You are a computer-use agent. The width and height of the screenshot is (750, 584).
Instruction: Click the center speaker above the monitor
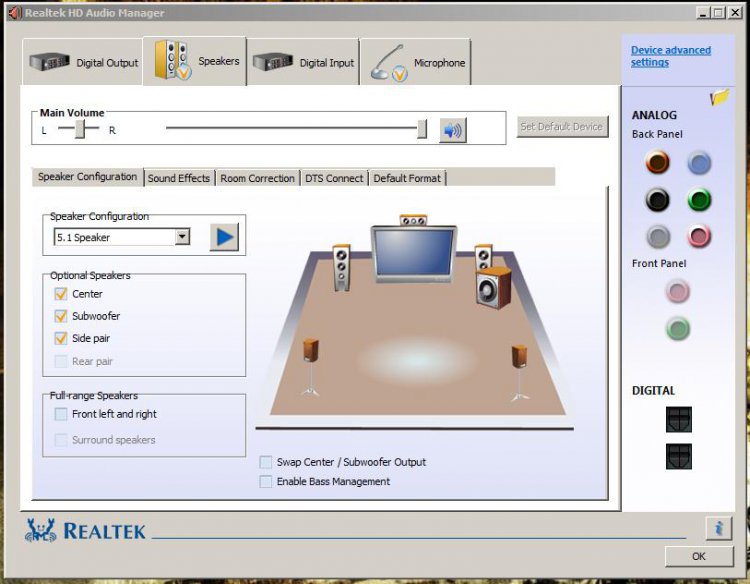[x=413, y=220]
